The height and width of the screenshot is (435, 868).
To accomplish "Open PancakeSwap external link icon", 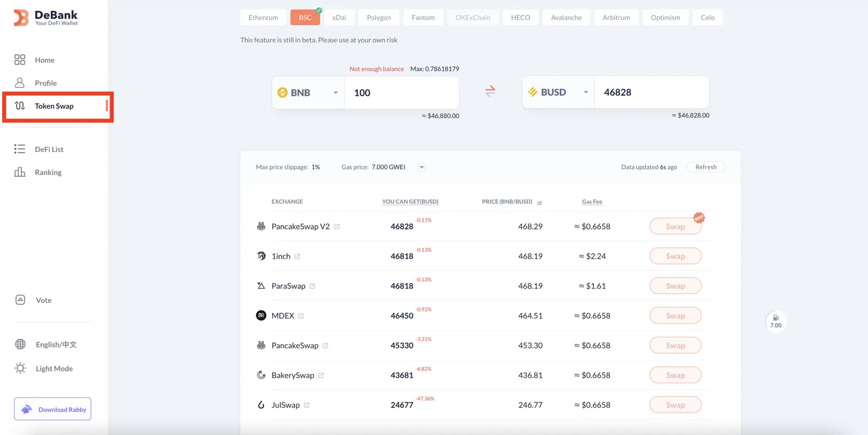I will point(325,345).
